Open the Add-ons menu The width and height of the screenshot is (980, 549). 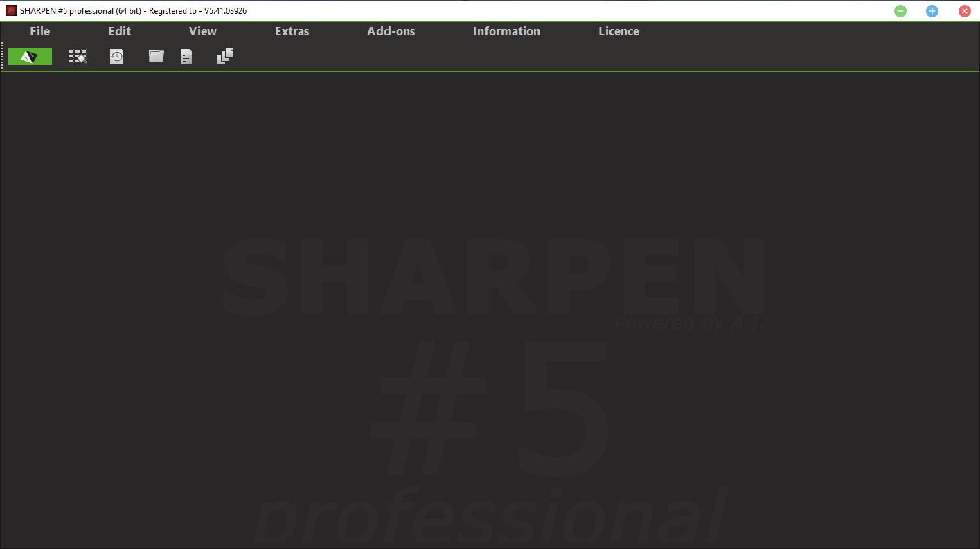391,31
